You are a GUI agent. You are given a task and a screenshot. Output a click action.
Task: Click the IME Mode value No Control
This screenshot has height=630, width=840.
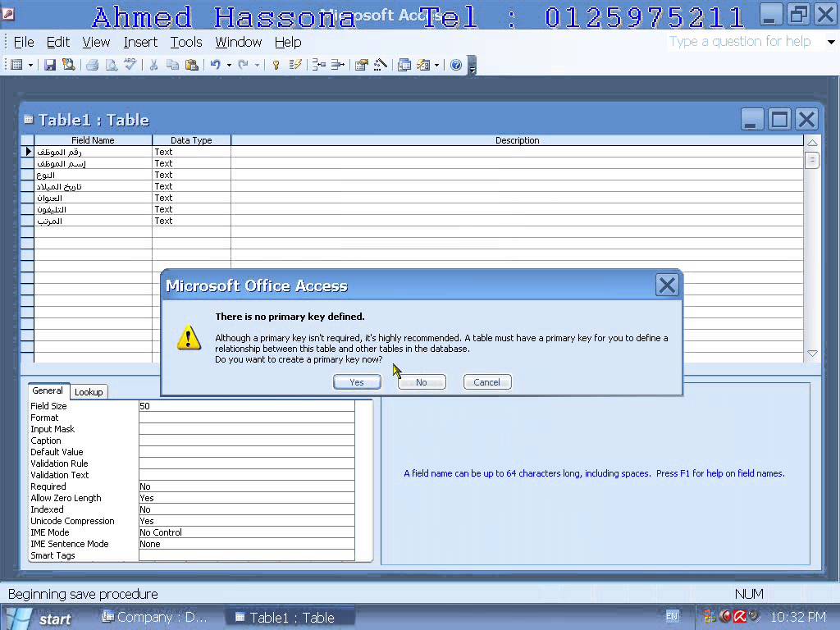(x=246, y=532)
